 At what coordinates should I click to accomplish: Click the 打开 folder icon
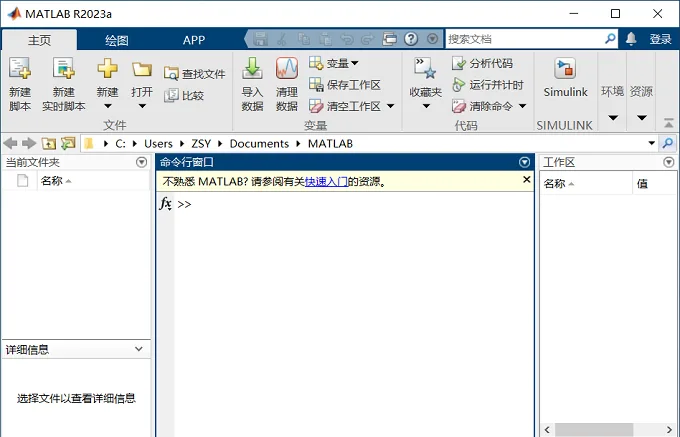pos(142,68)
